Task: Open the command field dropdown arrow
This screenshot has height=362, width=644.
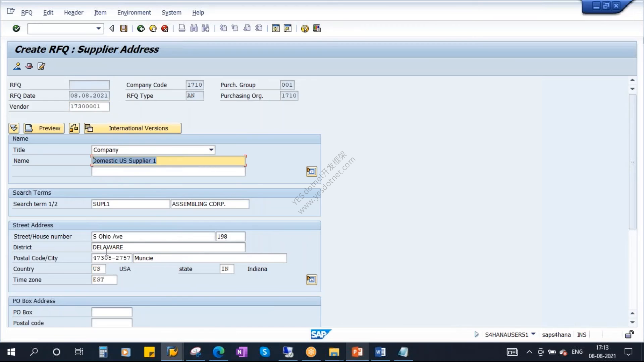Action: click(x=98, y=28)
